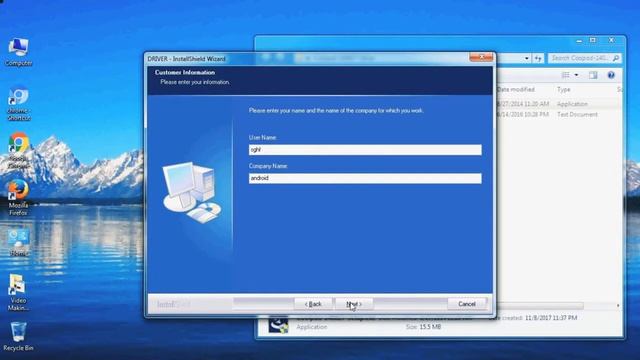The image size is (640, 360).
Task: Change view icon in Explorer toolbar
Action: tap(566, 75)
